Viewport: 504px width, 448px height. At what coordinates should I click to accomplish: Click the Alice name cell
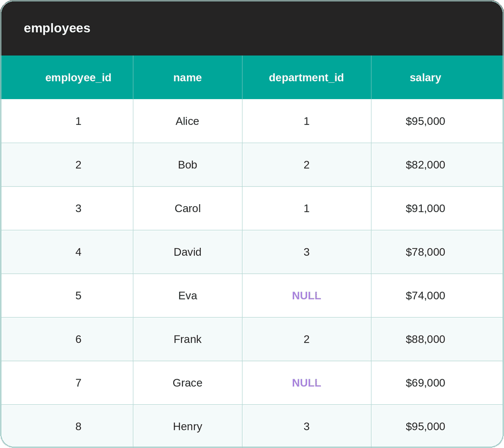point(188,121)
